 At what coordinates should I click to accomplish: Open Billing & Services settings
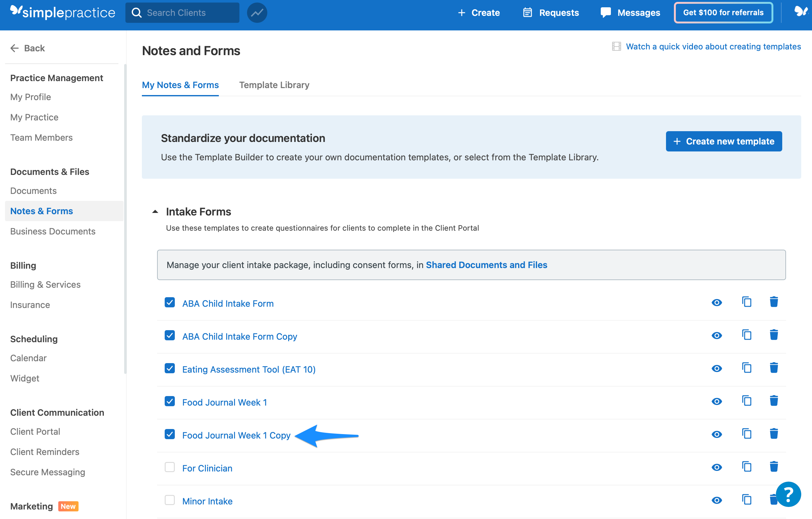point(46,285)
